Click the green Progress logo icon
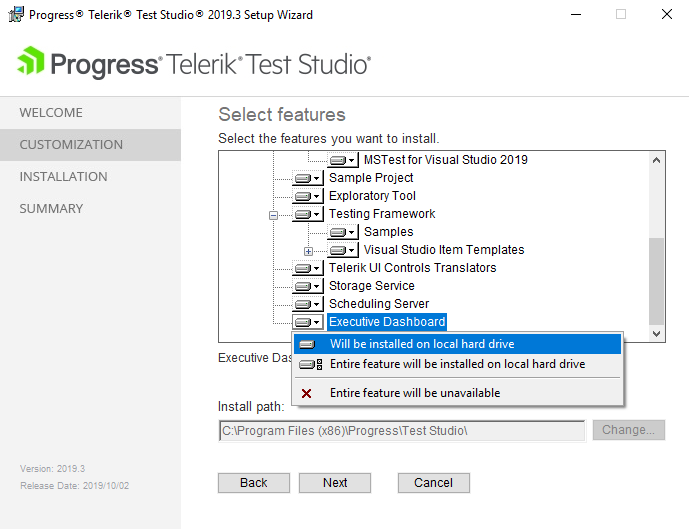The width and height of the screenshot is (689, 529). pyautogui.click(x=30, y=61)
